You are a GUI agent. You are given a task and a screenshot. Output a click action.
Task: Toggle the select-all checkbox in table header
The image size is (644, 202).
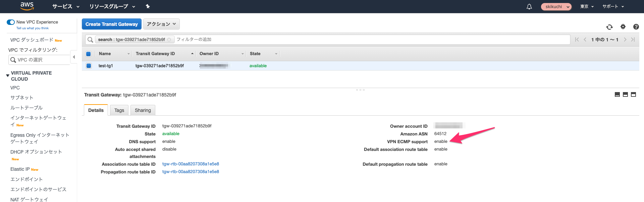[x=89, y=54]
